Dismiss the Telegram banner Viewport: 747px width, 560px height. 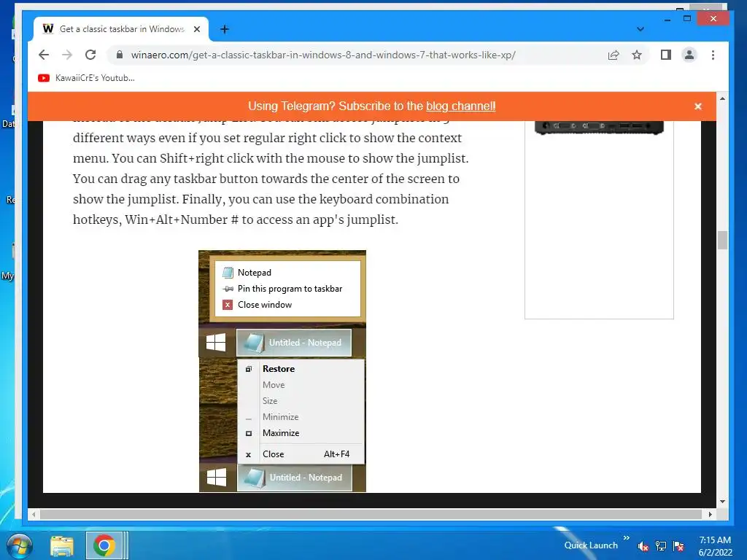698,106
